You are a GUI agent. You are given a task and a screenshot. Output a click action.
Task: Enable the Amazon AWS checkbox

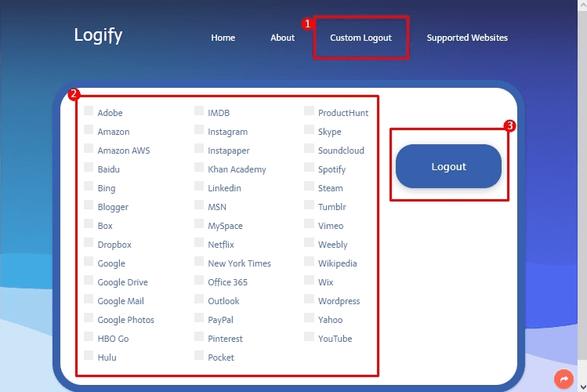click(89, 148)
